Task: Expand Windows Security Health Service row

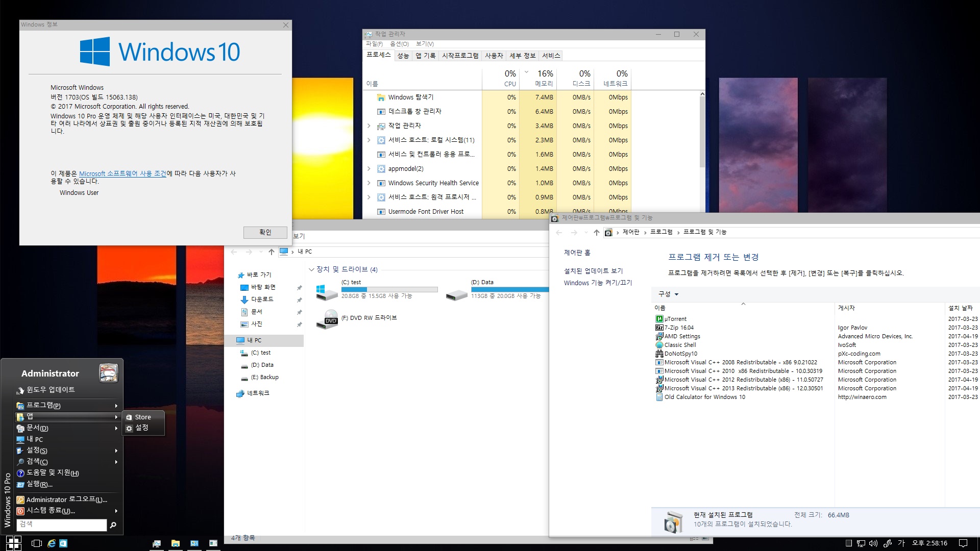Action: (369, 183)
